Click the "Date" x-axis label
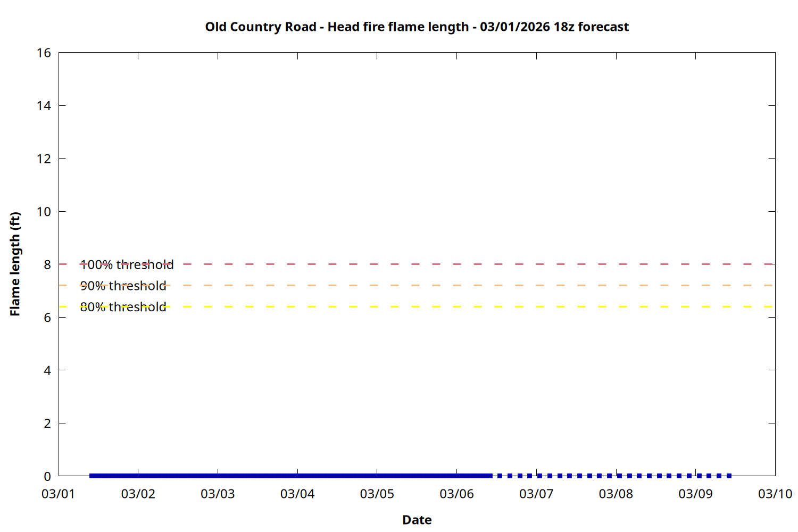Viewport: 798px width, 532px height. pyautogui.click(x=417, y=520)
